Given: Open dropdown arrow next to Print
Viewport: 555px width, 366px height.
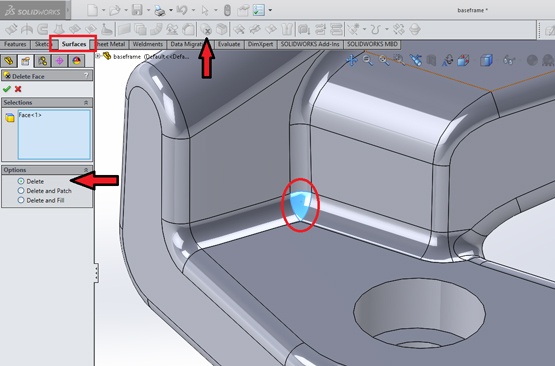Looking at the screenshot, I should click(x=171, y=10).
